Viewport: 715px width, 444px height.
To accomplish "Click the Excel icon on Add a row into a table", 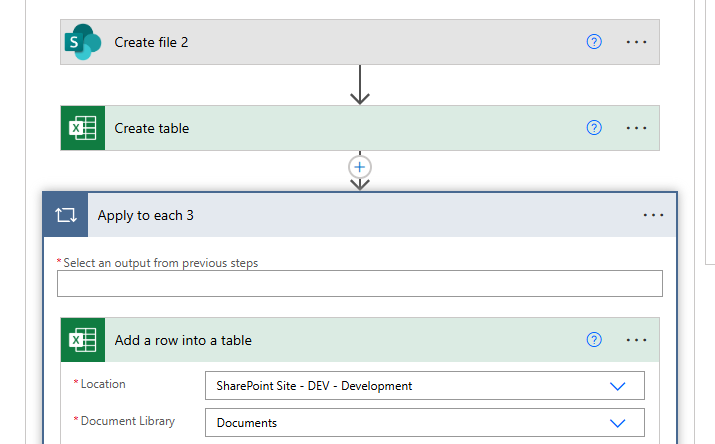I will click(x=83, y=340).
